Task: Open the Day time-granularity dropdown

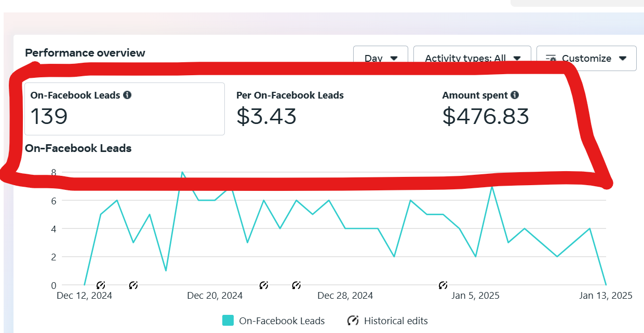Action: 381,58
